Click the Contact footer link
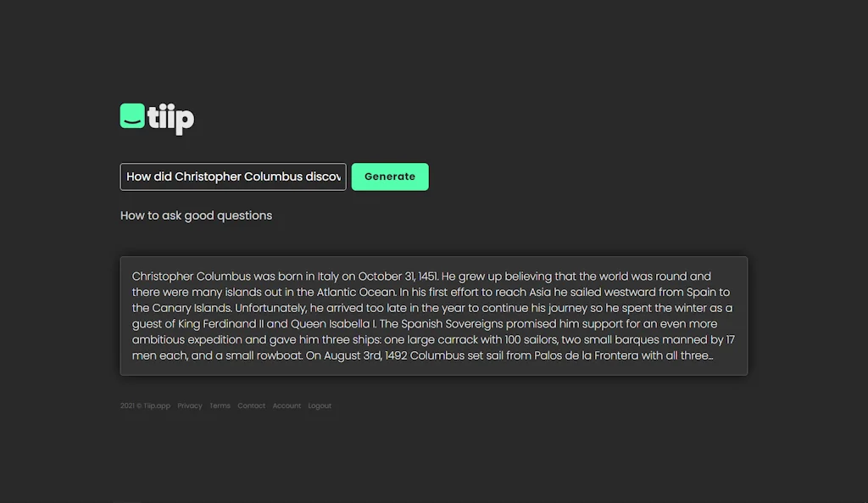 point(251,405)
